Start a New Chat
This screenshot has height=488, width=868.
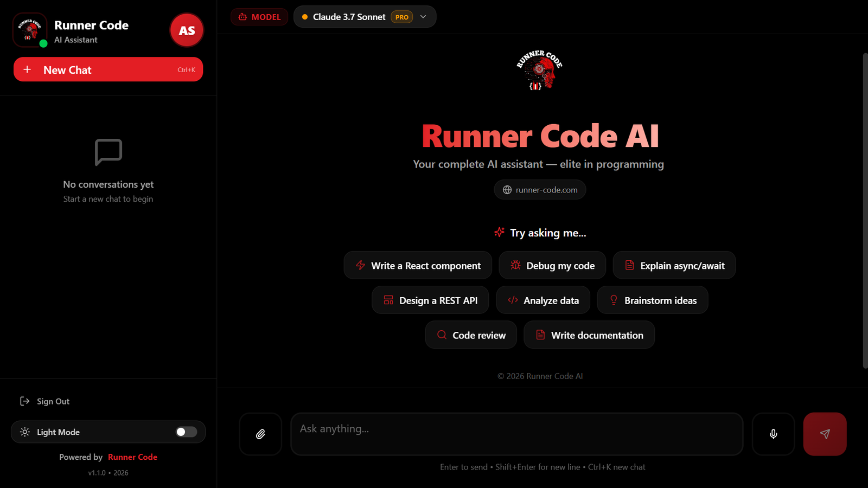click(108, 69)
